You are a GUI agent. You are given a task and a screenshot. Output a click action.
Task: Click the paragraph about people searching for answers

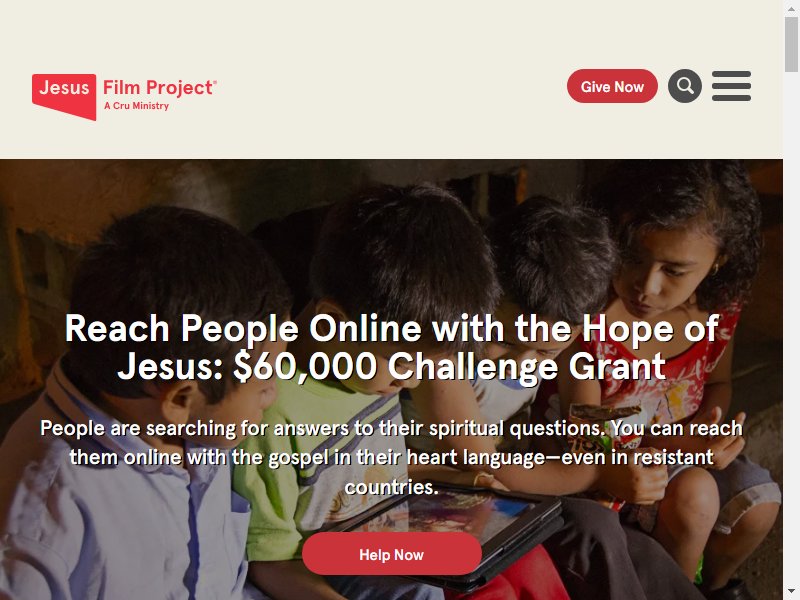click(391, 457)
